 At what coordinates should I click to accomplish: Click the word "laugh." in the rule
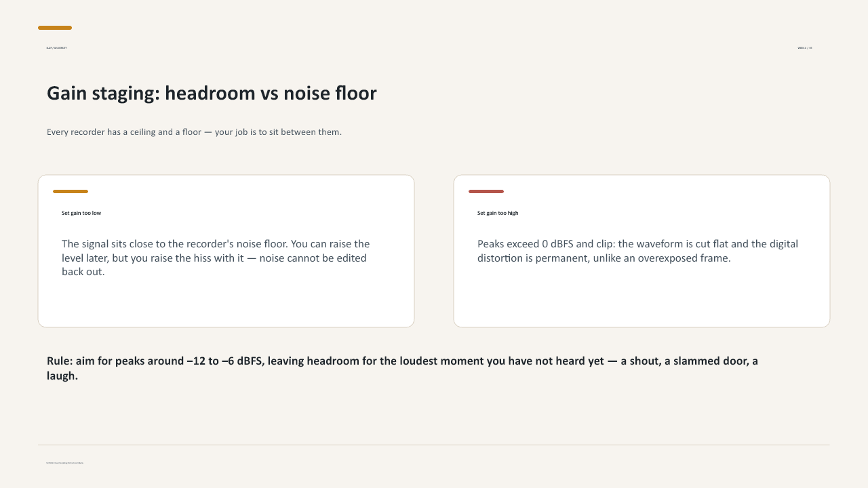(62, 375)
